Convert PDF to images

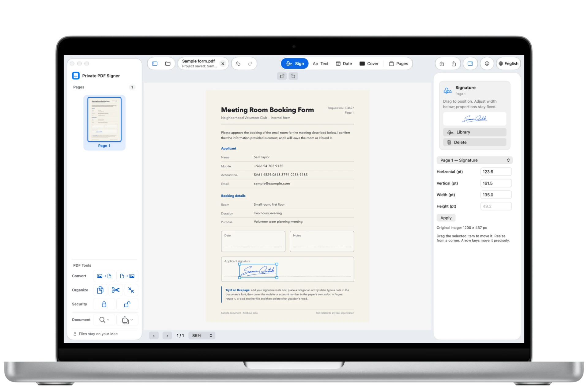tap(127, 276)
